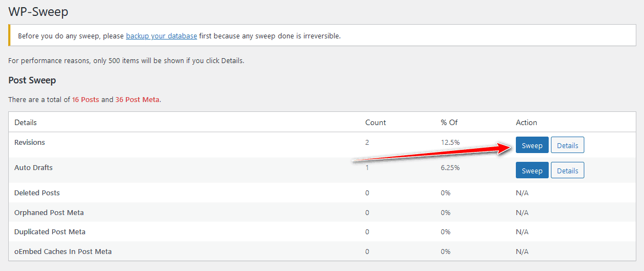Viewport: 644px width, 271px height.
Task: Click the 16 Posts red text
Action: (85, 99)
